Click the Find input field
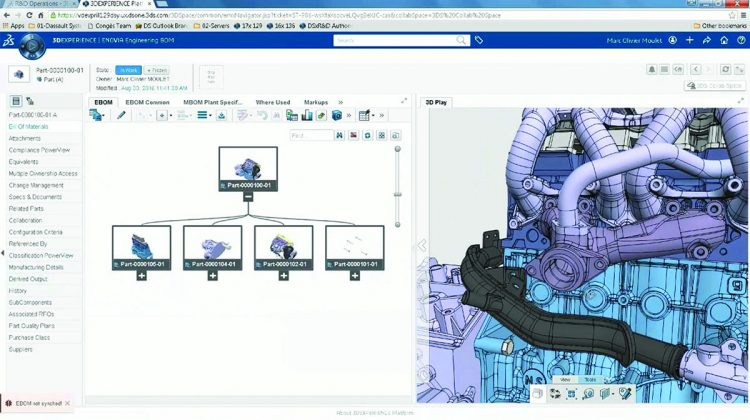The width and height of the screenshot is (750, 420). tap(311, 135)
